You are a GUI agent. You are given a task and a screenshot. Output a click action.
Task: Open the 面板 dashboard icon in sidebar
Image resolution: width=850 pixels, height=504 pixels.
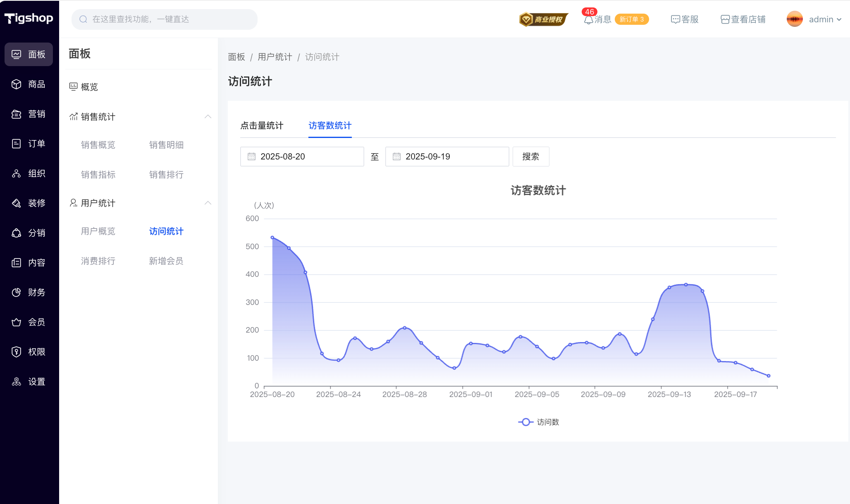(17, 54)
